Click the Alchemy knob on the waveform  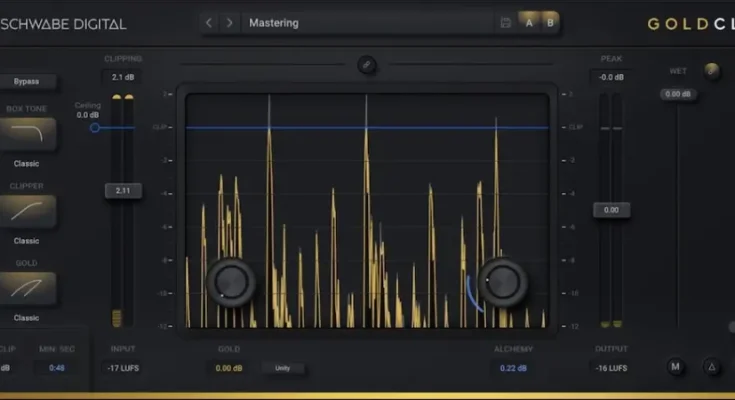click(502, 282)
